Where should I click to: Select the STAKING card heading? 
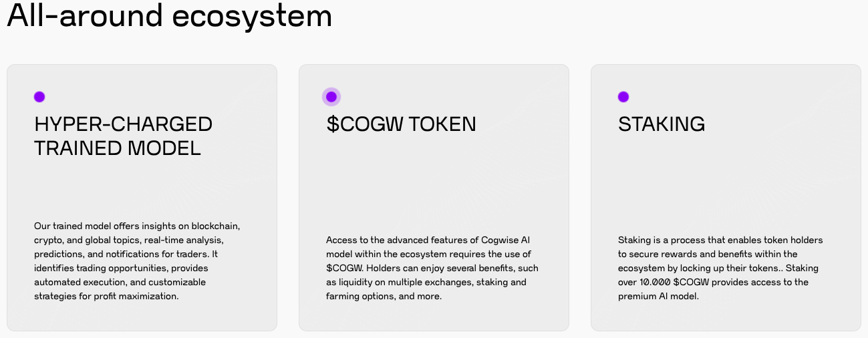662,124
